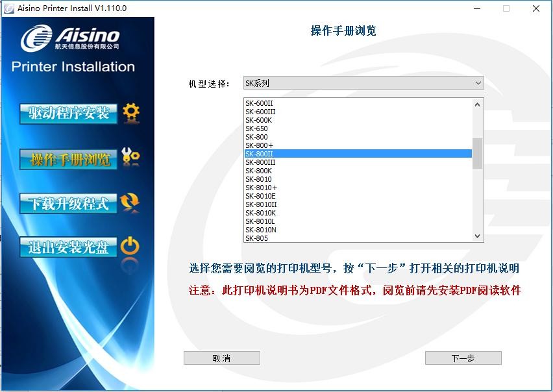Select SK-8010N in the model list
The image size is (553, 392).
pos(358,230)
